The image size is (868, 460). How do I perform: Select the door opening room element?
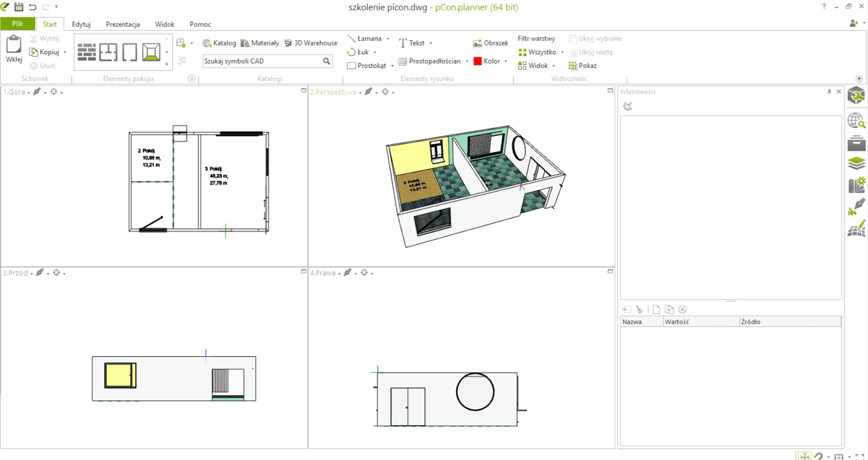[x=130, y=52]
